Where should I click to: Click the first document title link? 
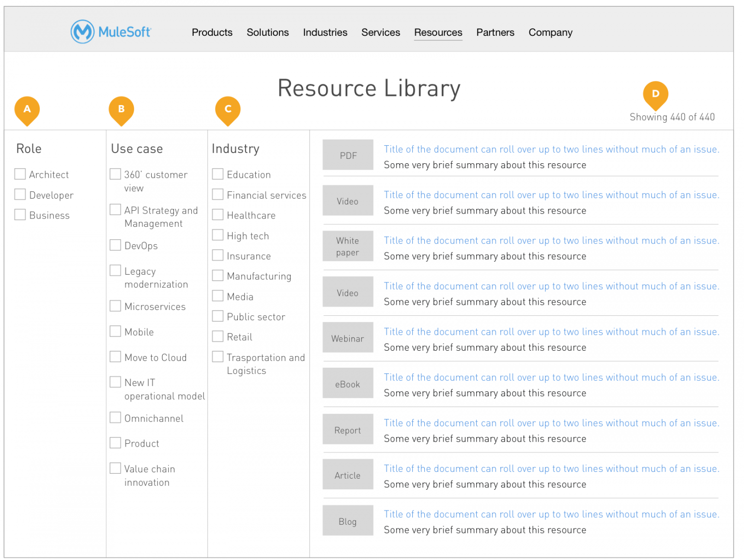coord(551,149)
